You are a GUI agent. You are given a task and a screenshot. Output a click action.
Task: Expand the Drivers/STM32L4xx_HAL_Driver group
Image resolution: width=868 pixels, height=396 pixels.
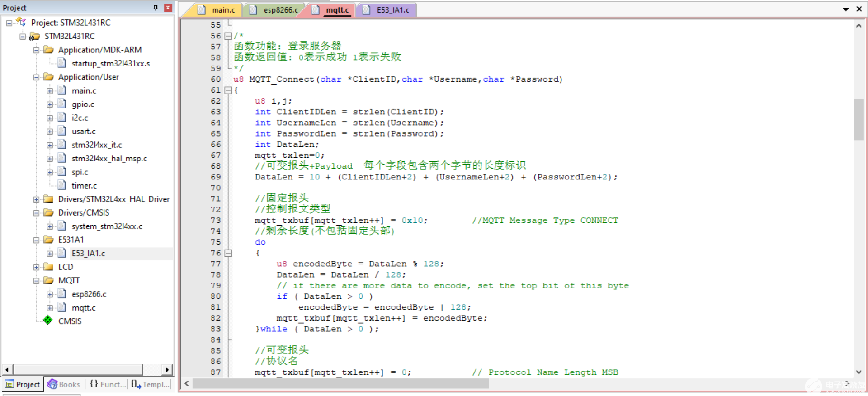tap(36, 199)
